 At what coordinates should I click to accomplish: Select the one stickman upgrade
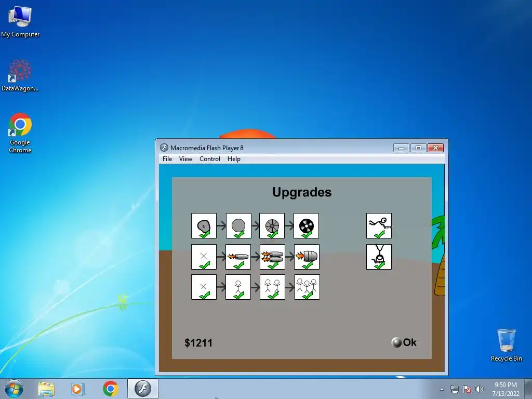[x=238, y=287]
